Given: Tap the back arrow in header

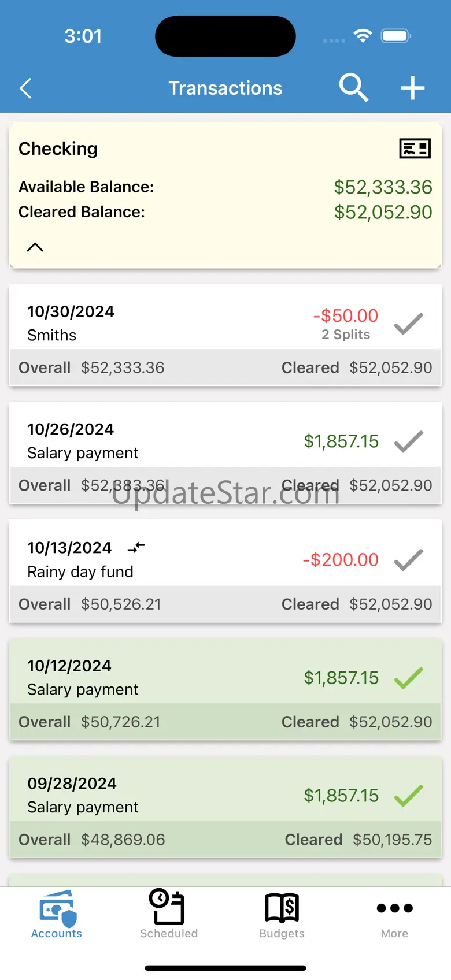Looking at the screenshot, I should 26,88.
